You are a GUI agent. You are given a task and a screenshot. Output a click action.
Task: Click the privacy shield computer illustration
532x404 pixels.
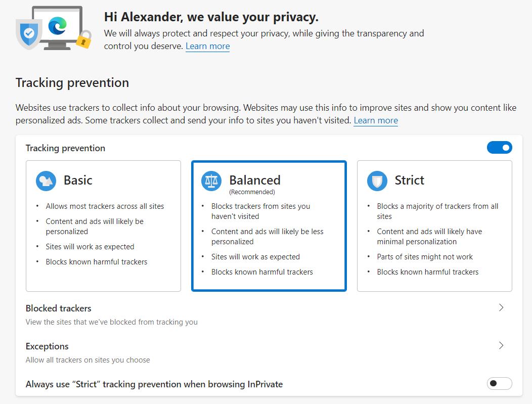tap(54, 28)
